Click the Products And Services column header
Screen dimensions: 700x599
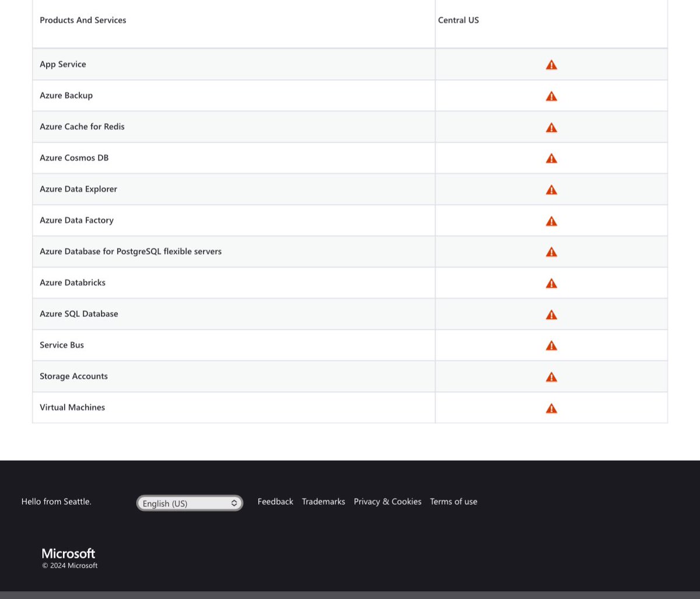(83, 20)
